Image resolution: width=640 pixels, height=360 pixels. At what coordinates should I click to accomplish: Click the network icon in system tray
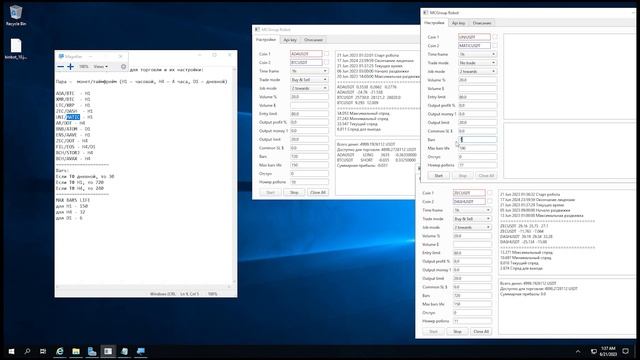(594, 351)
